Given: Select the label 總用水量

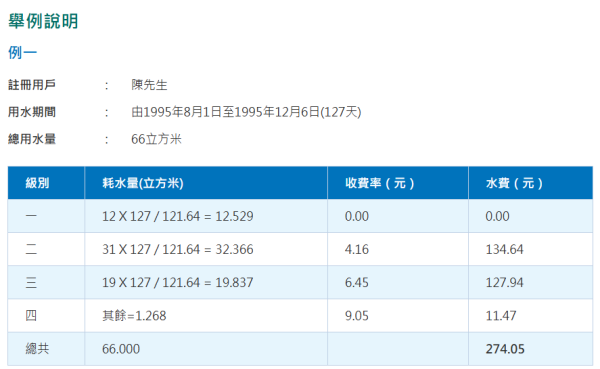Looking at the screenshot, I should click(x=32, y=139).
